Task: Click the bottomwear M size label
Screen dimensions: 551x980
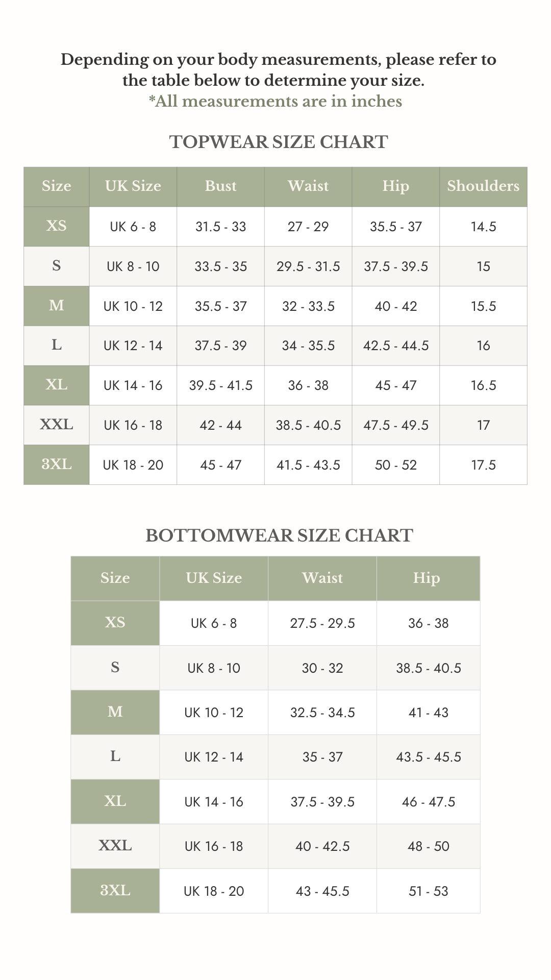Action: pos(115,712)
